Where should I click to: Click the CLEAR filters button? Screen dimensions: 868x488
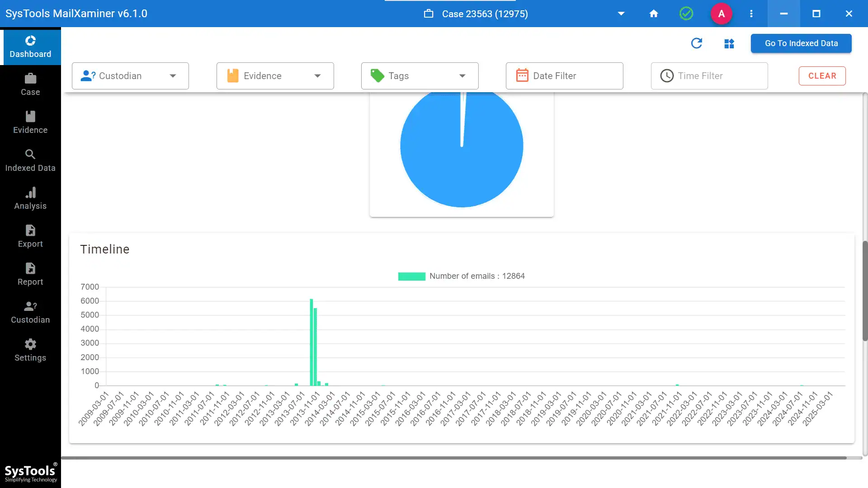click(x=822, y=76)
